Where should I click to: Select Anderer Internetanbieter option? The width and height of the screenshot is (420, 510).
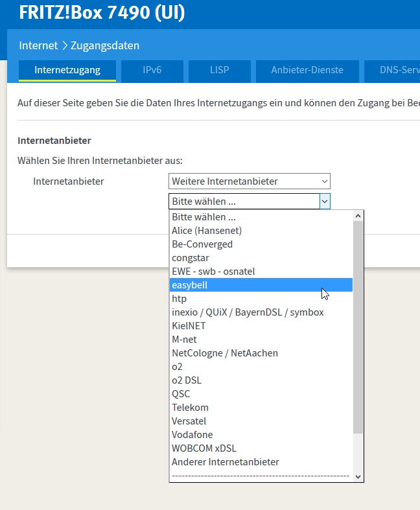coord(261,462)
